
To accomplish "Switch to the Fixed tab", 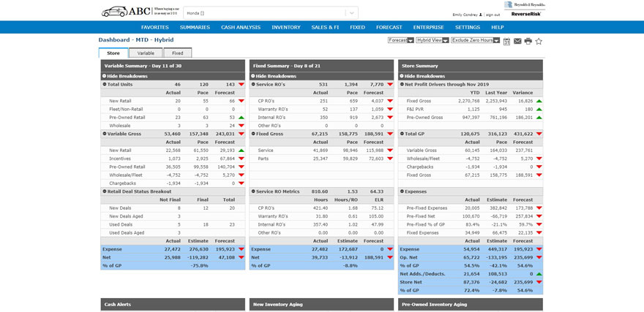I will tap(177, 53).
